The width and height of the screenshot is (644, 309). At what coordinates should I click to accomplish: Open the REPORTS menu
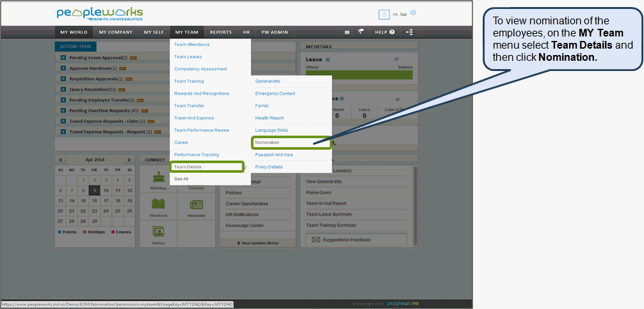click(221, 33)
